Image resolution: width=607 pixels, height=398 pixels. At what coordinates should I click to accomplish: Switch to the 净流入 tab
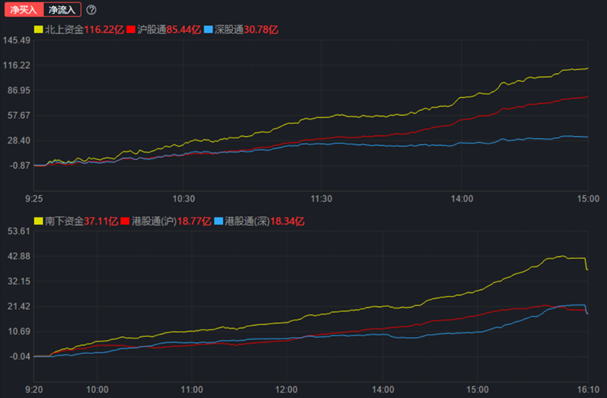pos(62,10)
